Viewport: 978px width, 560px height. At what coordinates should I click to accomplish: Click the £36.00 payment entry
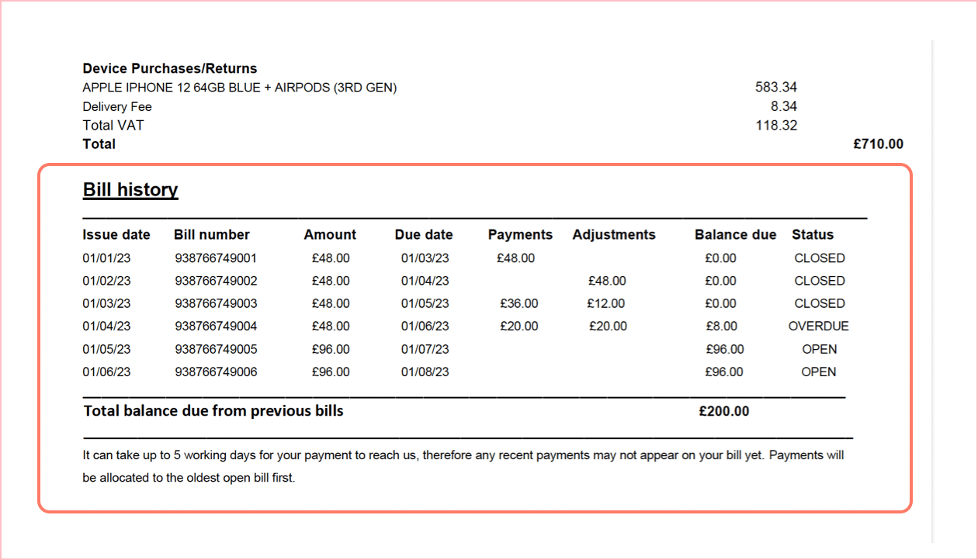pos(518,304)
